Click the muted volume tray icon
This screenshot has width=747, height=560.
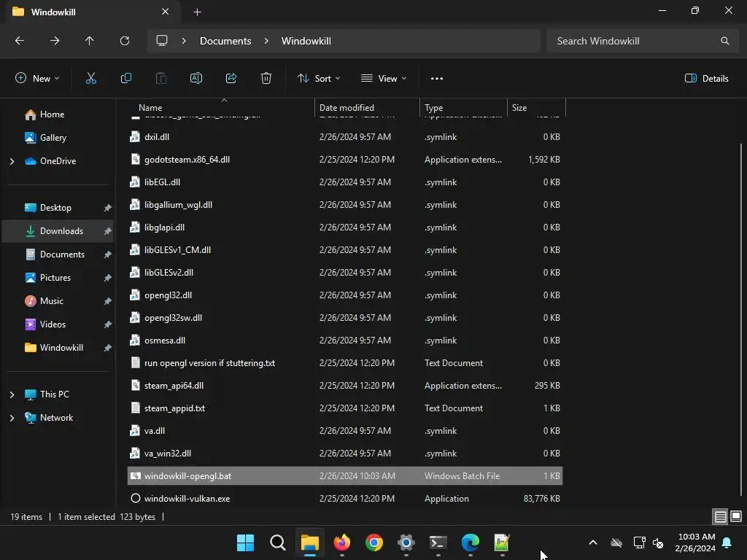658,542
